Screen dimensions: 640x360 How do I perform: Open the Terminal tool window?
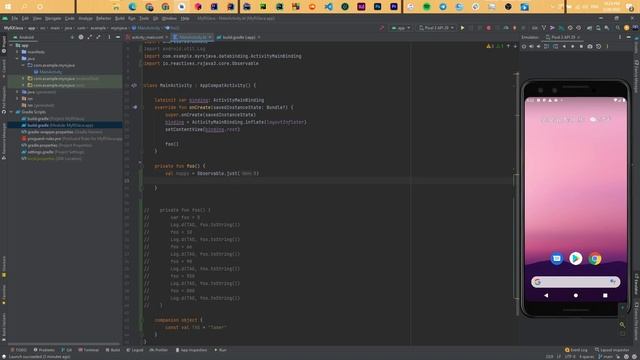tap(89, 350)
